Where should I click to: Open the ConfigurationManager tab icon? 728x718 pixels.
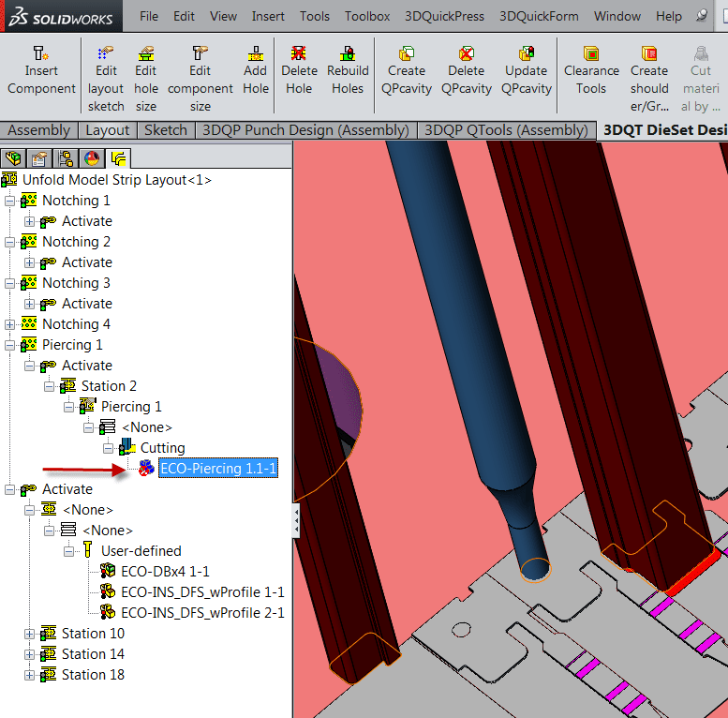point(66,158)
